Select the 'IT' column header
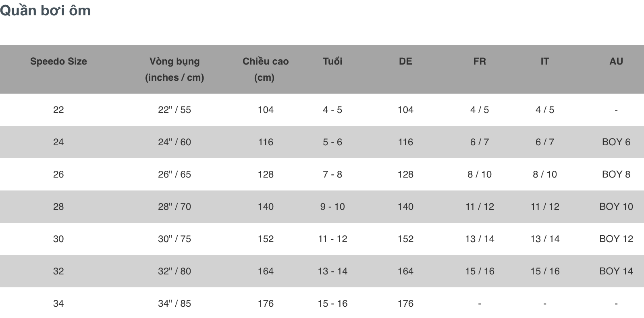Image resolution: width=644 pixels, height=318 pixels. click(545, 61)
